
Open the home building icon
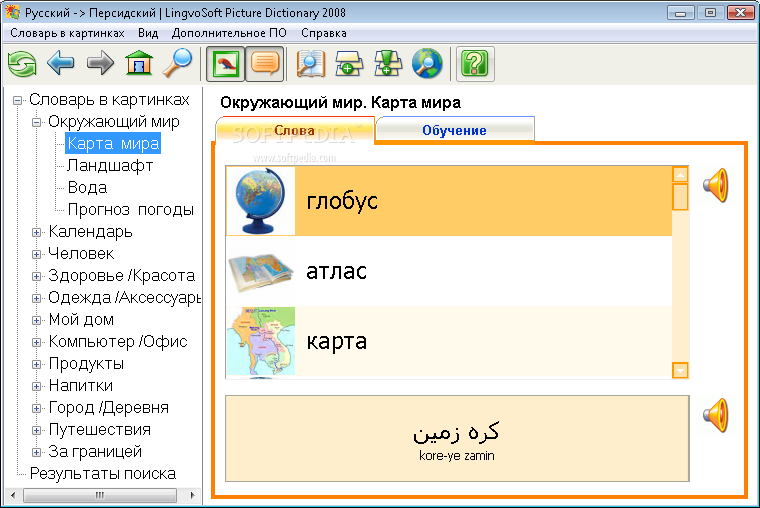point(139,63)
